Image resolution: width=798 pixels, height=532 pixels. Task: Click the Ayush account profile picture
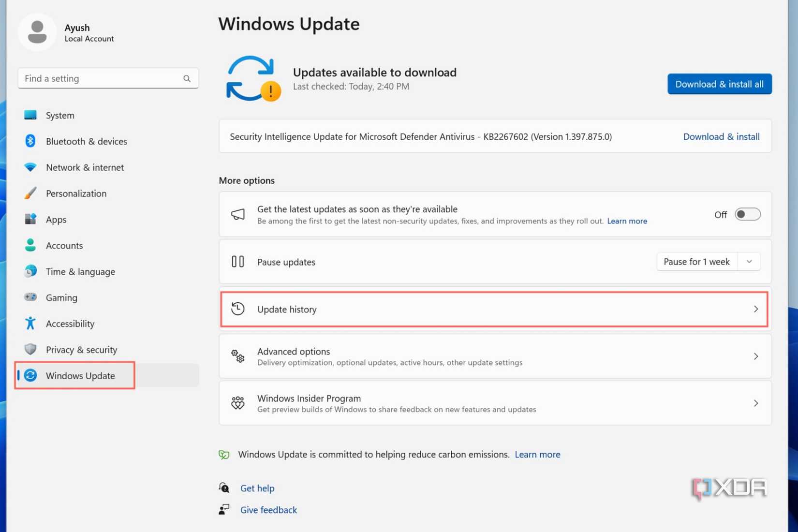tap(37, 32)
